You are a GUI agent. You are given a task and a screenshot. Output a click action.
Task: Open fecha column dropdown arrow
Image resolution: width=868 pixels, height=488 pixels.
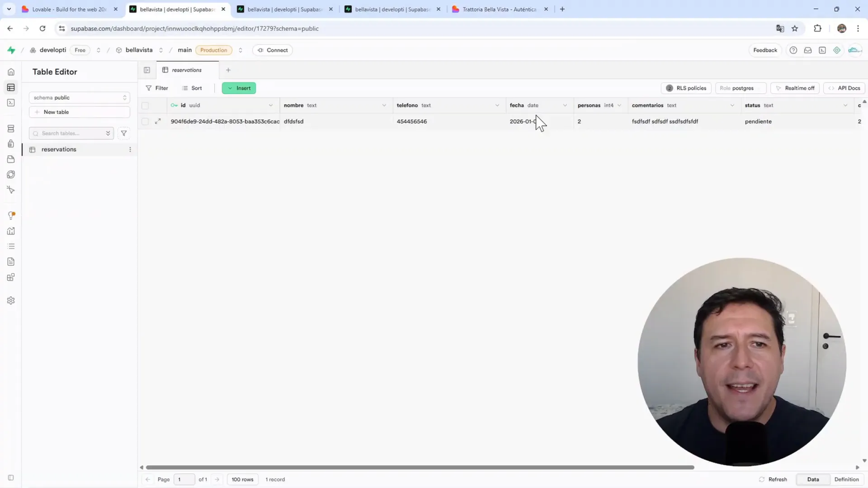pos(565,105)
